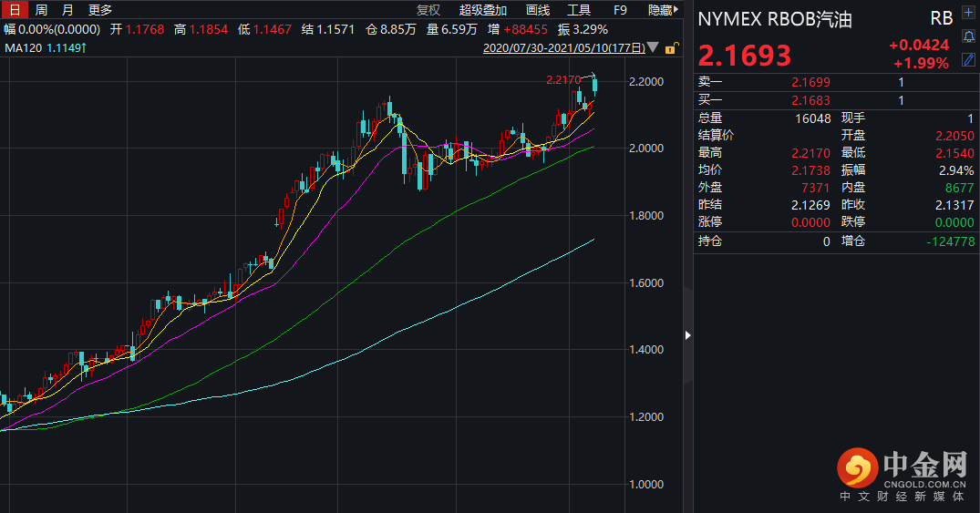The height and width of the screenshot is (513, 980).
Task: Select the 量 6.59万 value in header
Action: click(x=452, y=29)
